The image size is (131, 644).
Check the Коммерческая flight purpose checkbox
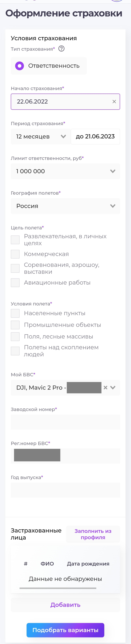[x=15, y=254]
